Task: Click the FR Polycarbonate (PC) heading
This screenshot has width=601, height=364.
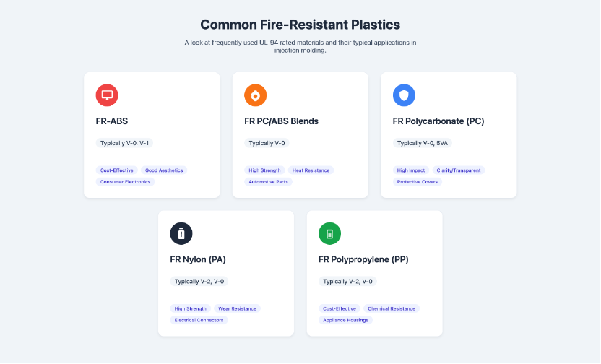Action: click(438, 121)
